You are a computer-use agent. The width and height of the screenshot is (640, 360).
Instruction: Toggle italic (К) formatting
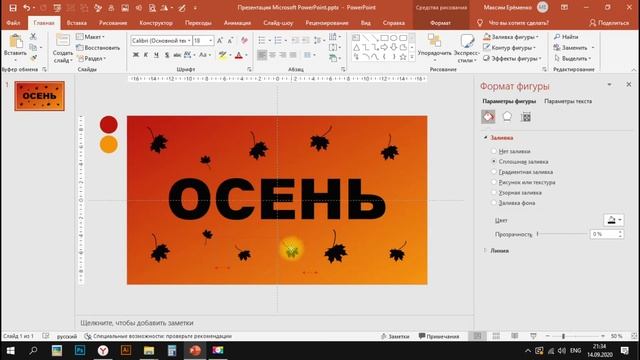coord(146,55)
